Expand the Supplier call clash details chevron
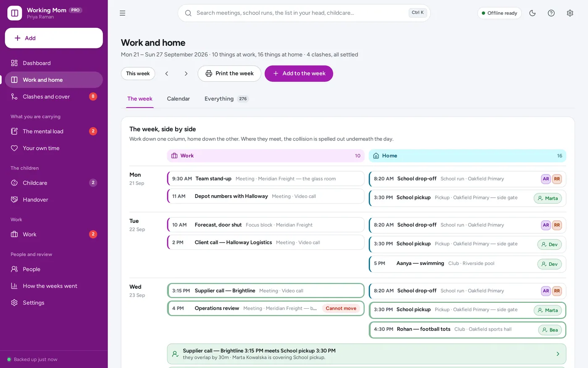Screen dimensions: 588x368 [x=558, y=354]
